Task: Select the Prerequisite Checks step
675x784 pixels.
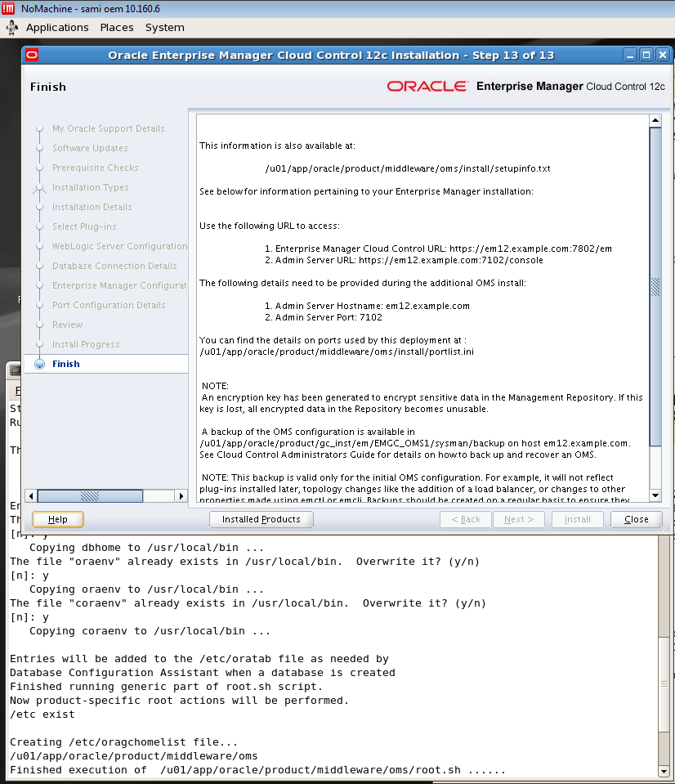Action: (96, 168)
